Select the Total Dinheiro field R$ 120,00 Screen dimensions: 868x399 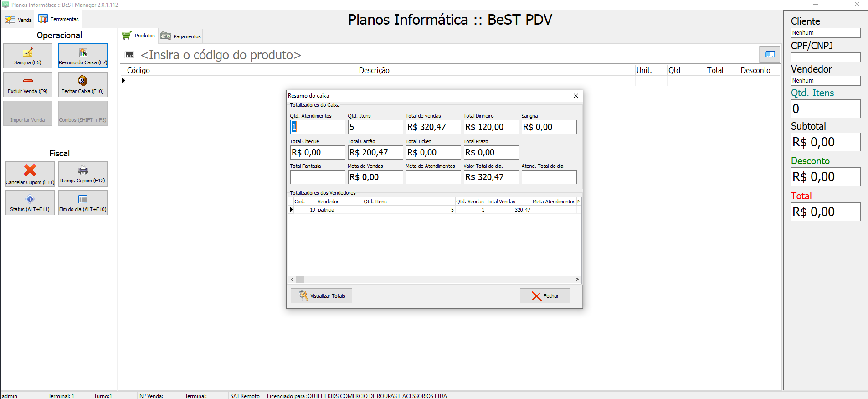coord(491,127)
